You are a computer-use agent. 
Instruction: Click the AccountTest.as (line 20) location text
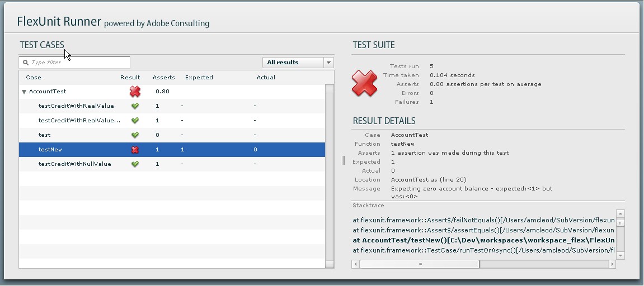(429, 180)
